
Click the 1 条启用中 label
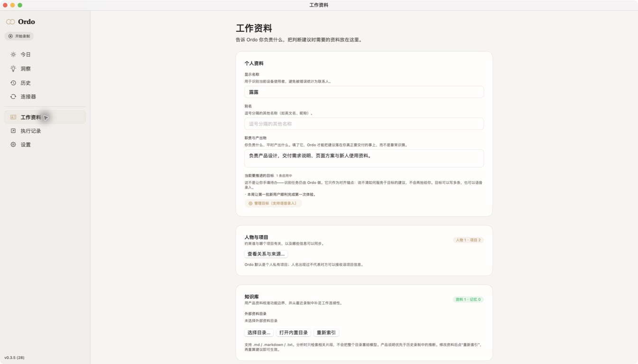[284, 176]
